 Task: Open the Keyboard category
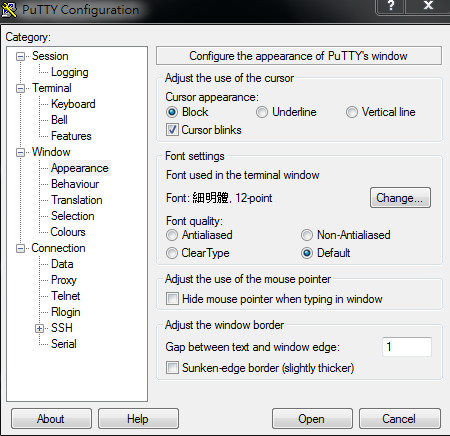click(x=73, y=104)
